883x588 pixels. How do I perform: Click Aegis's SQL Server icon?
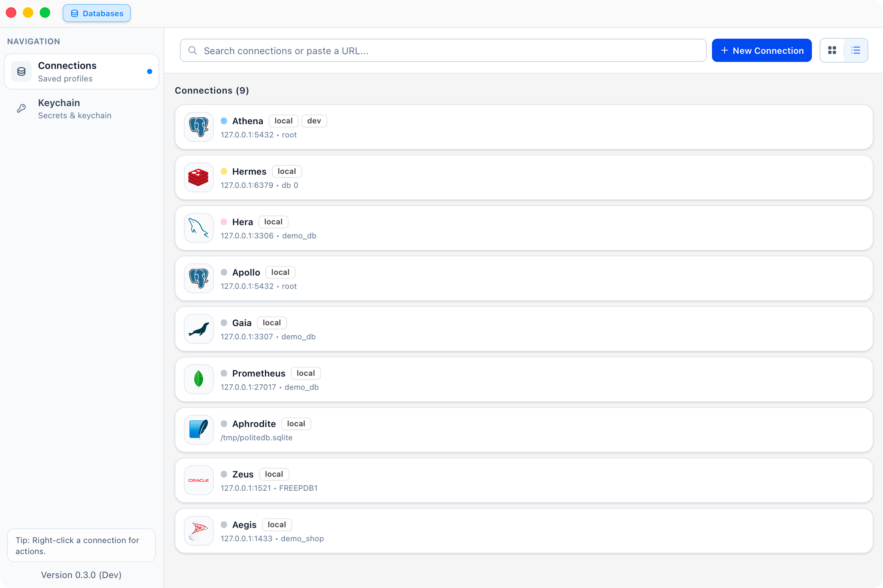199,531
